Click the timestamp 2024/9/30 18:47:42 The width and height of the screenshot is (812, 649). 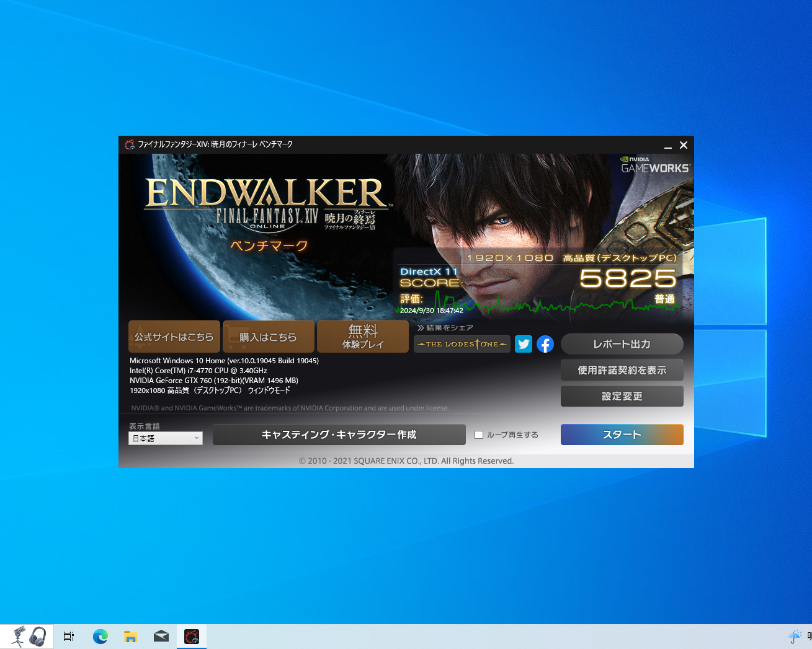click(x=432, y=311)
